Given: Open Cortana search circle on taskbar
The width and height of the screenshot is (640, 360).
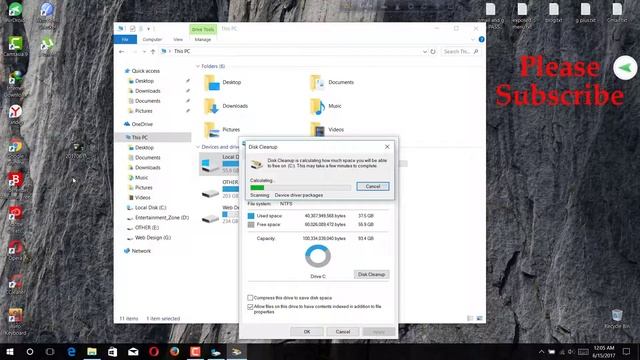Looking at the screenshot, I should [x=30, y=351].
